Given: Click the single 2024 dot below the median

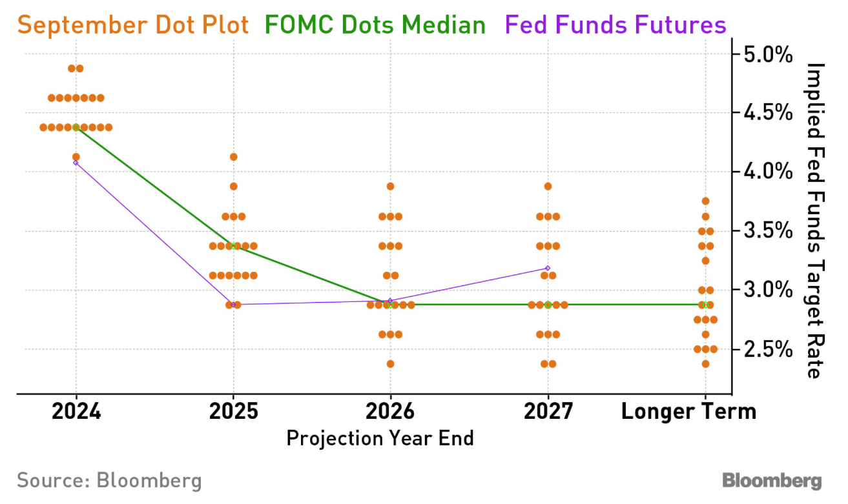Looking at the screenshot, I should [x=76, y=157].
